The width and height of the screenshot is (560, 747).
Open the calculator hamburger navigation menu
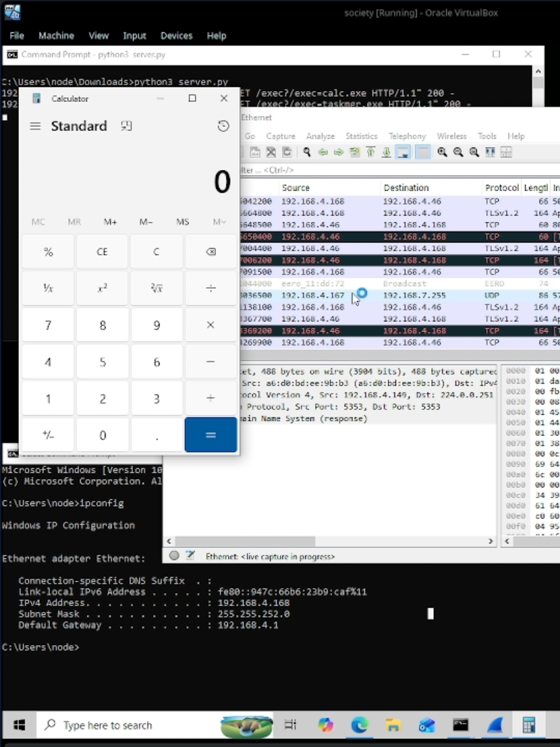pos(35,126)
